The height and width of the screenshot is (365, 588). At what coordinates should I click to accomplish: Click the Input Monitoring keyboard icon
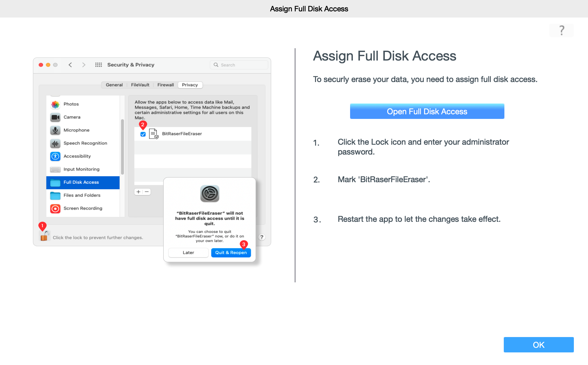(x=55, y=170)
